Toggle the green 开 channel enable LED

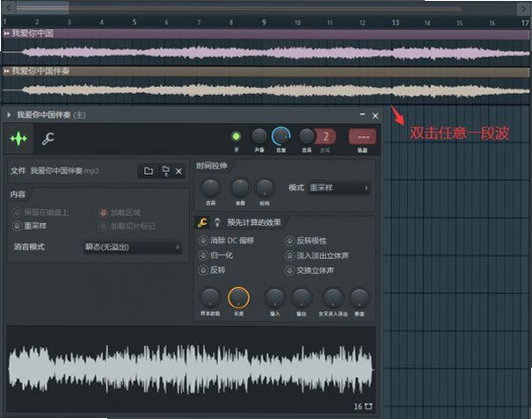click(237, 136)
